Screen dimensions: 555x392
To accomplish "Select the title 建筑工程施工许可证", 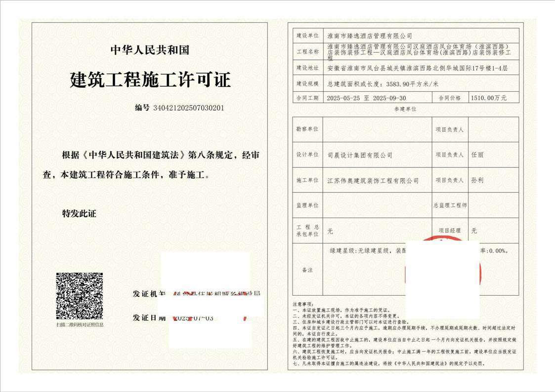I will point(150,79).
